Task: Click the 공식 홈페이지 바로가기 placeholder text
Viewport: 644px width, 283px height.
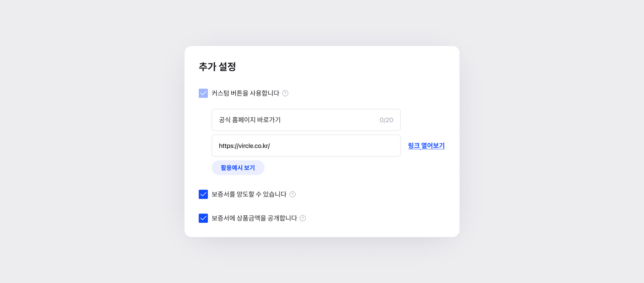Action: click(x=250, y=120)
